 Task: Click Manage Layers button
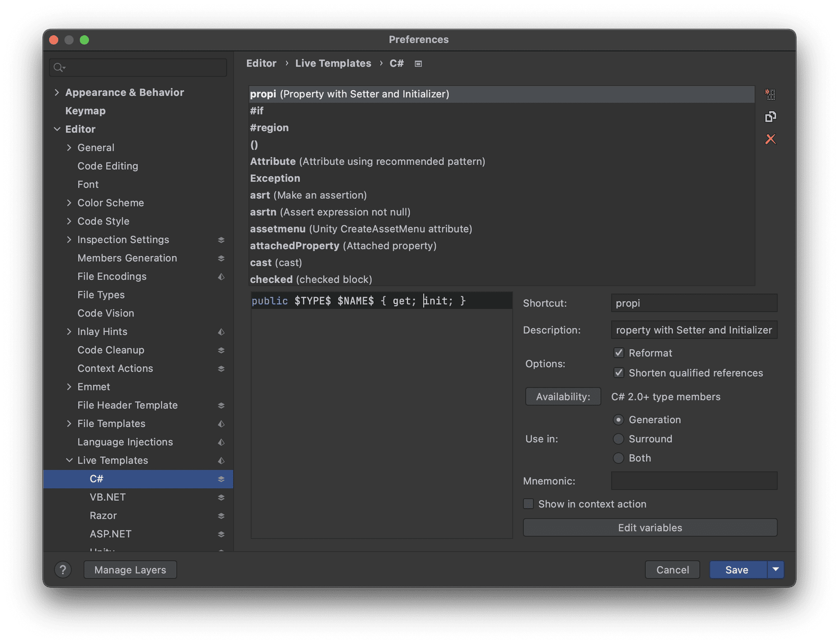pyautogui.click(x=130, y=570)
